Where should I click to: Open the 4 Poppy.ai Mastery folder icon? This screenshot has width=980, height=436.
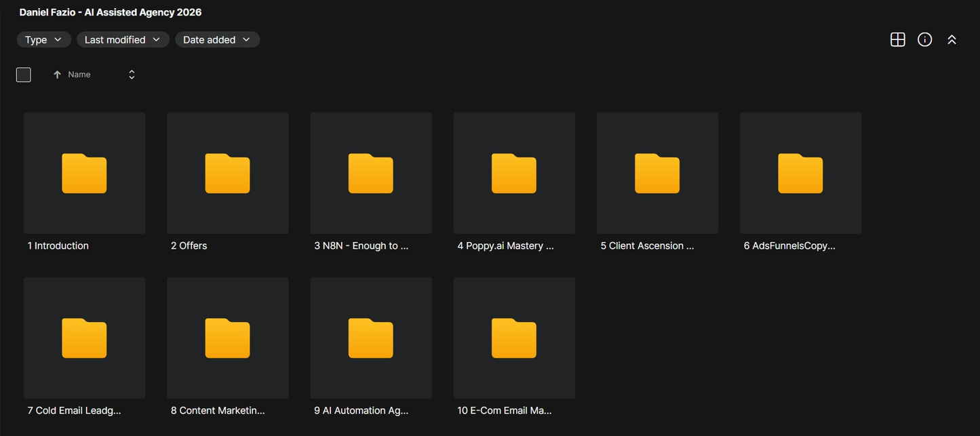click(514, 173)
